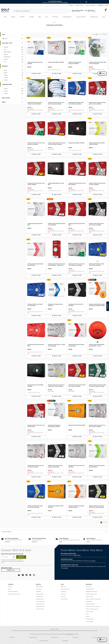Screen dimensions: 109x644
Task: Go to next promo banner arrow
Action: point(81,2)
